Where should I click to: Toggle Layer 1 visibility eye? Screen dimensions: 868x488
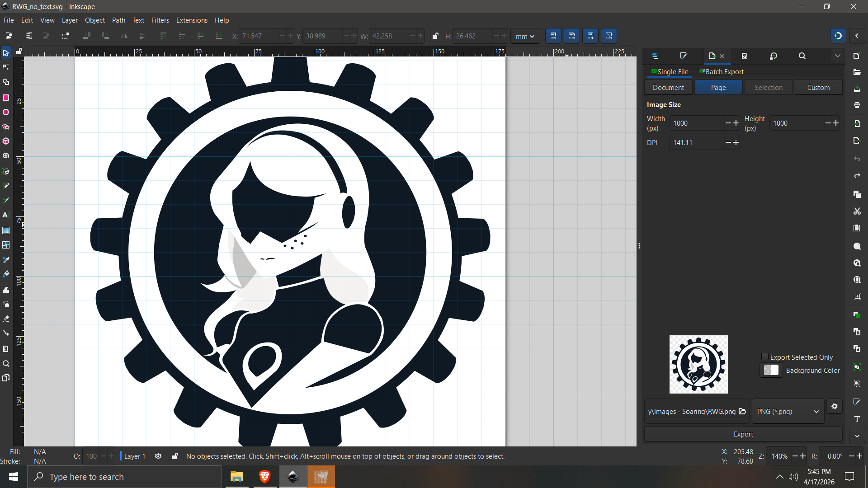pyautogui.click(x=158, y=456)
